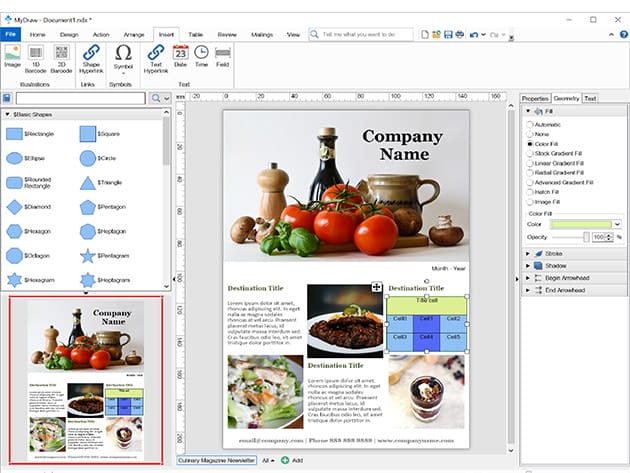Insert the Date field icon

click(181, 54)
